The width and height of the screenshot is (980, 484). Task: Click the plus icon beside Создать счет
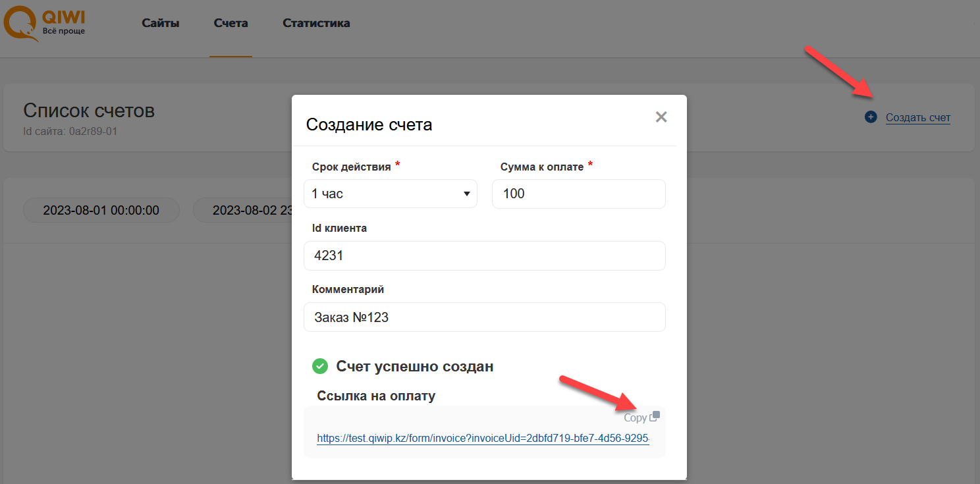tap(871, 117)
